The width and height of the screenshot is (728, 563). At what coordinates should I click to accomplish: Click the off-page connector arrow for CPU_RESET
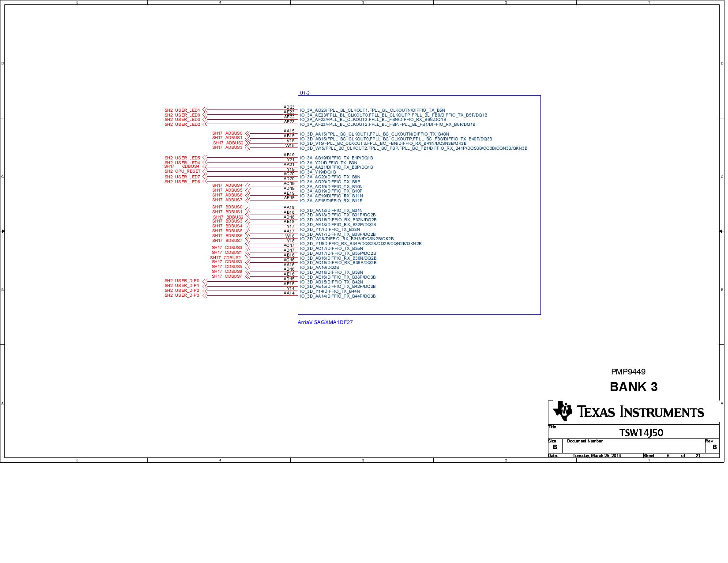coord(205,172)
